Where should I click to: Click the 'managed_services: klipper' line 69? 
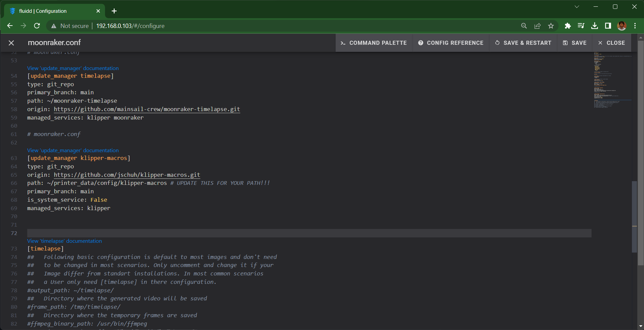point(69,208)
